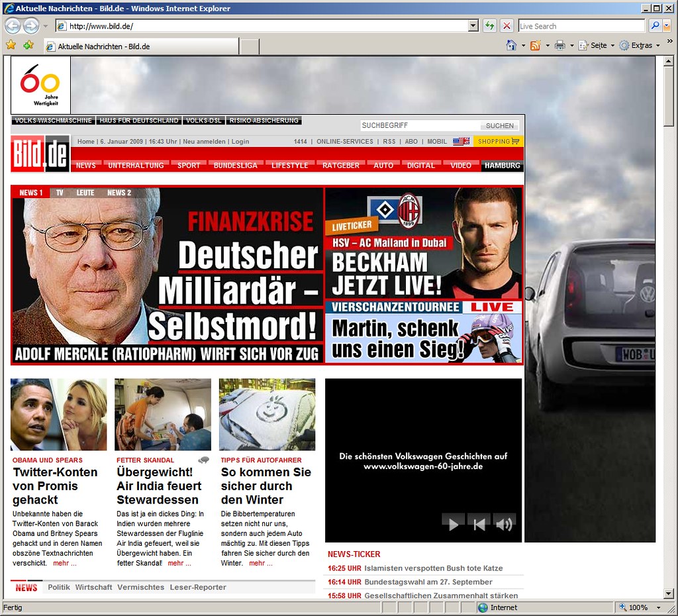Click the SUCHEN search button
The width and height of the screenshot is (678, 616).
point(499,125)
